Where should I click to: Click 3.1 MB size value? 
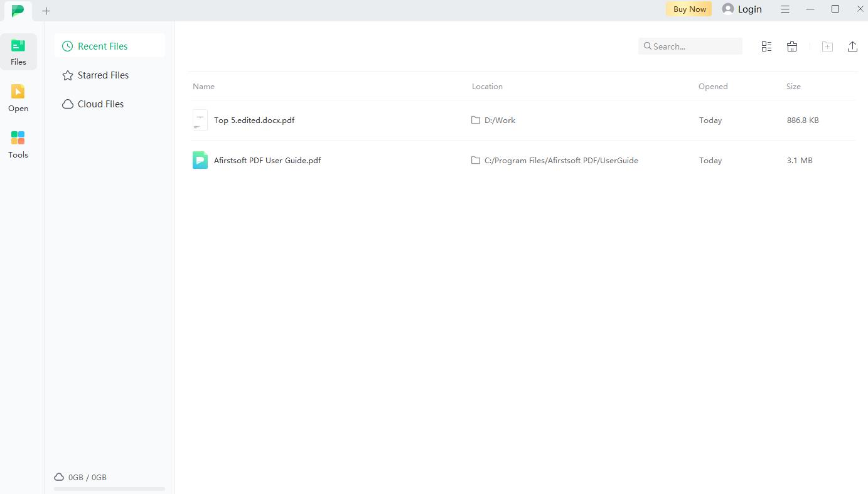pyautogui.click(x=800, y=160)
